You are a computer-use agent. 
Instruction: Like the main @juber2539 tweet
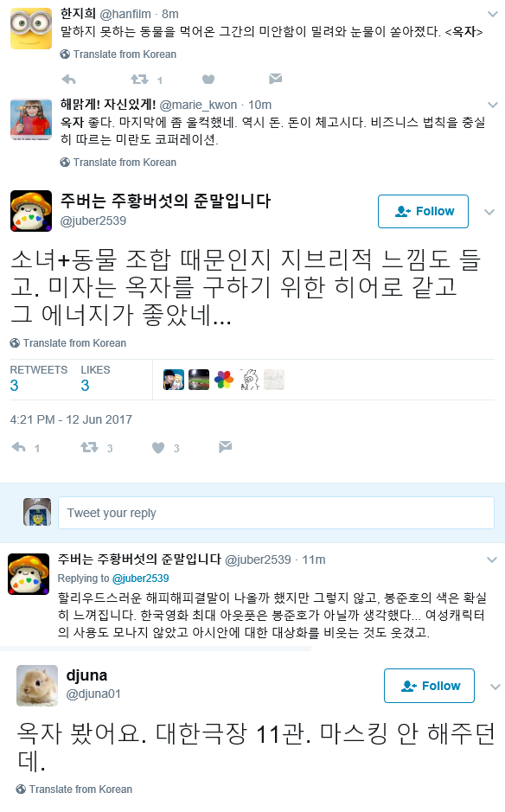pos(158,448)
